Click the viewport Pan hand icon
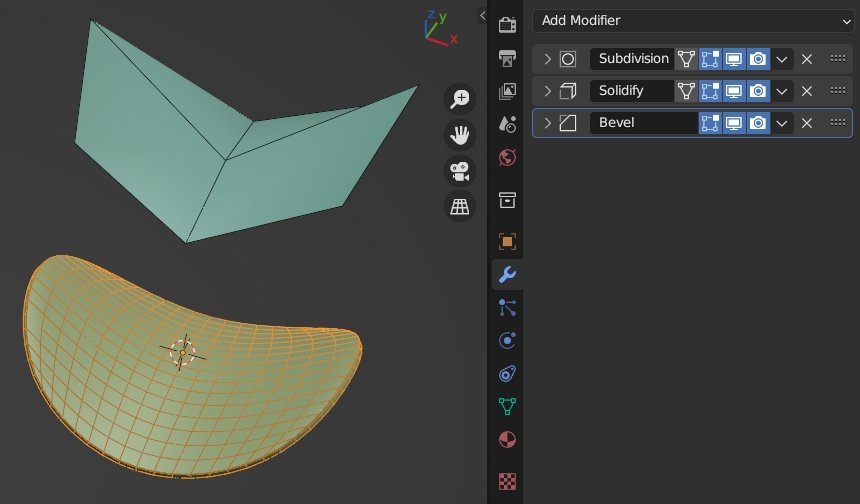Image resolution: width=860 pixels, height=504 pixels. [460, 135]
